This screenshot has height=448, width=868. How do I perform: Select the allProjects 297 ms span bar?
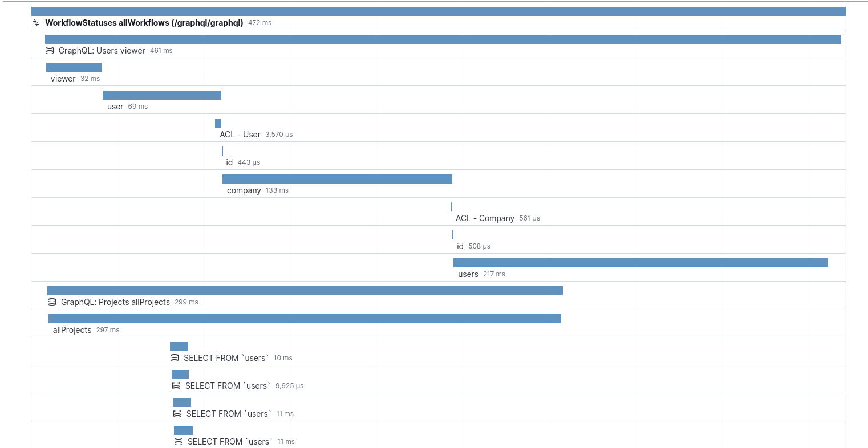305,319
